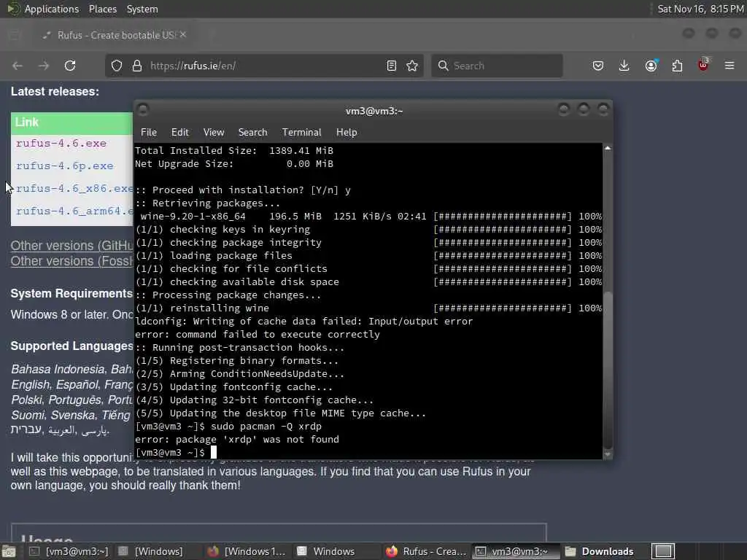Open the Pocket save icon
Image resolution: width=747 pixels, height=560 pixels.
598,66
